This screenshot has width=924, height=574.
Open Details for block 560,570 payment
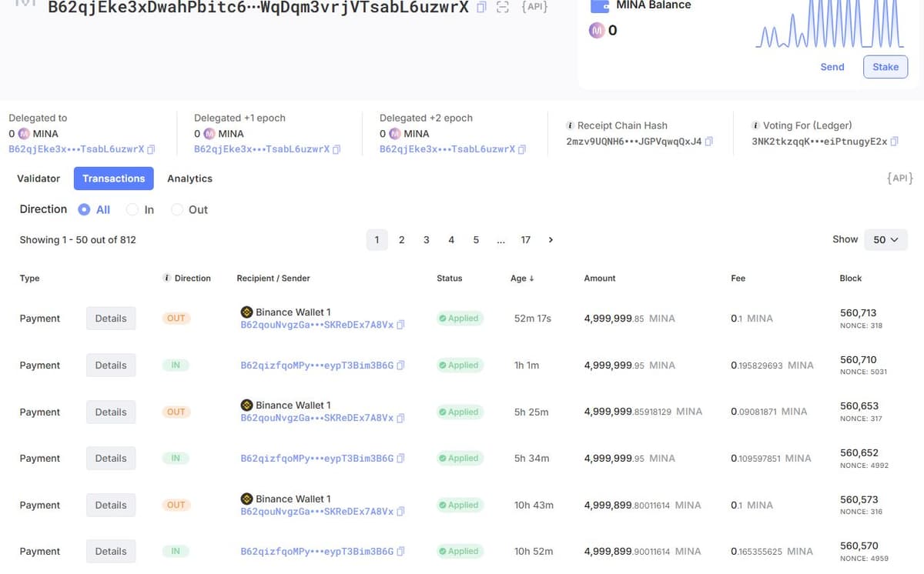(x=111, y=551)
